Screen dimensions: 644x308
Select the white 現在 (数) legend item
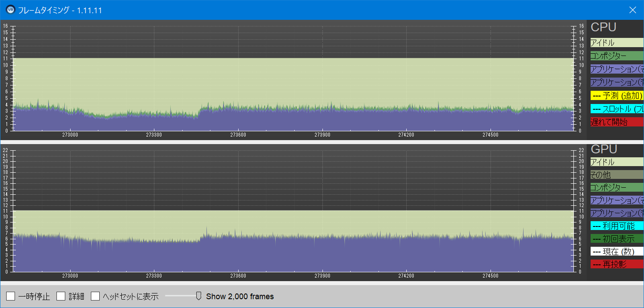click(617, 252)
